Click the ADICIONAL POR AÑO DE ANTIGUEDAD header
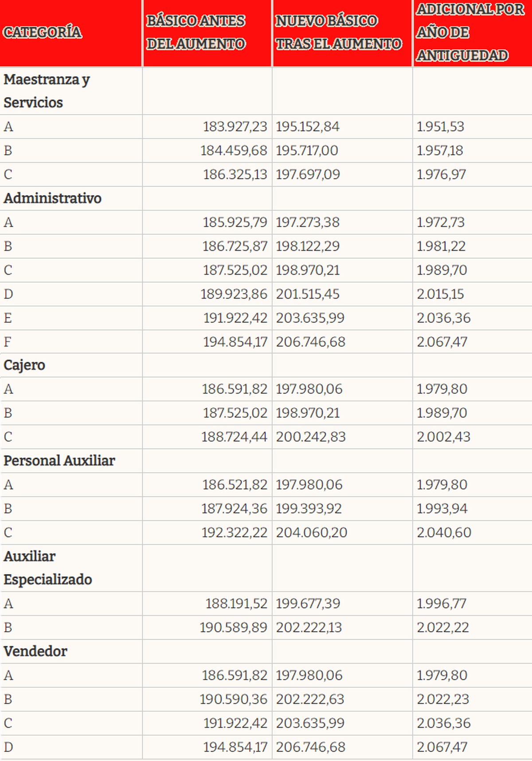This screenshot has height=761, width=532. [470, 32]
